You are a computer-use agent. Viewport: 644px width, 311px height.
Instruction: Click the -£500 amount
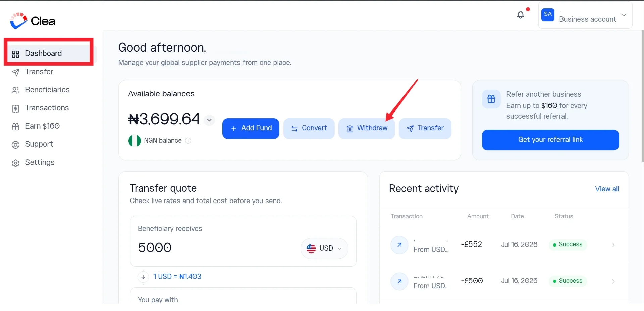click(x=472, y=281)
